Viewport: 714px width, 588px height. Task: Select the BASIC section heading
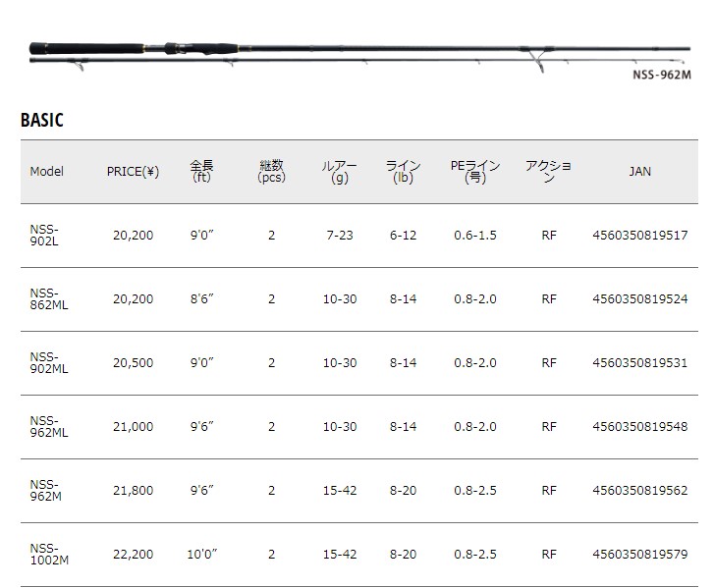(41, 121)
